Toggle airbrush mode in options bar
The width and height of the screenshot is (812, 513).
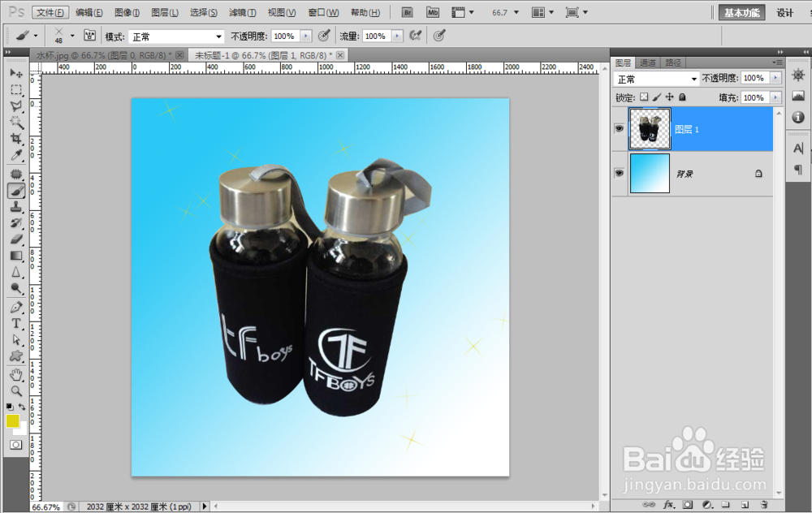click(415, 36)
